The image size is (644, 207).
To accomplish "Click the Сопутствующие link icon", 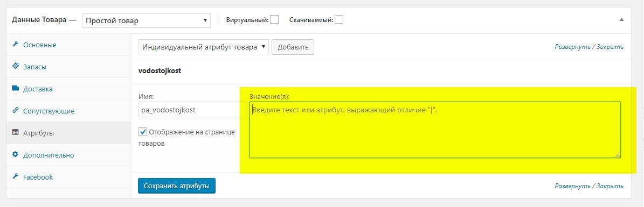I will click(x=16, y=111).
